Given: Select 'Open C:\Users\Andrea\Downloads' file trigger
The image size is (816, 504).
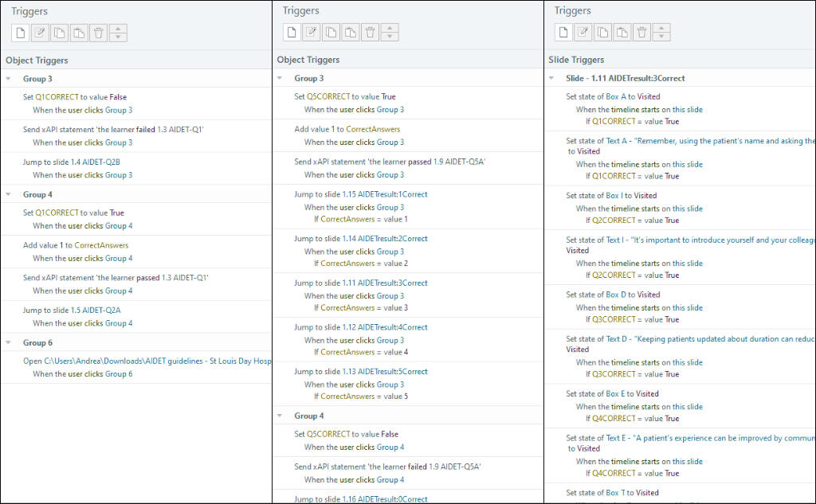Looking at the screenshot, I should (x=147, y=361).
